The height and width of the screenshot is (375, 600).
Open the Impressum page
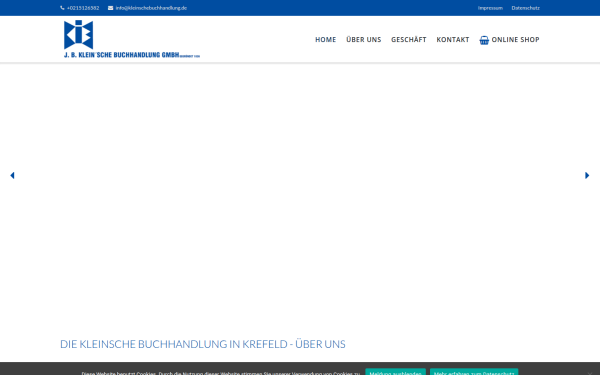(x=490, y=8)
